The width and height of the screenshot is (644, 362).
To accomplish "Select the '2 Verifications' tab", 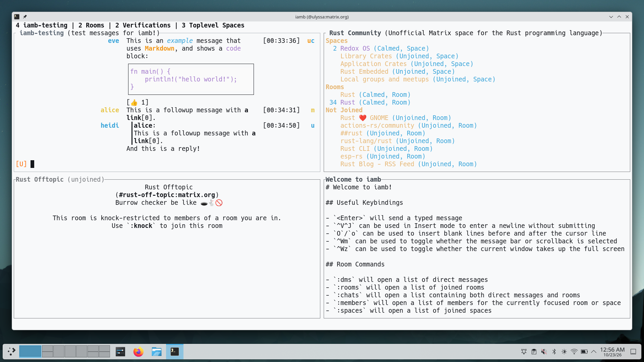I will click(x=143, y=25).
